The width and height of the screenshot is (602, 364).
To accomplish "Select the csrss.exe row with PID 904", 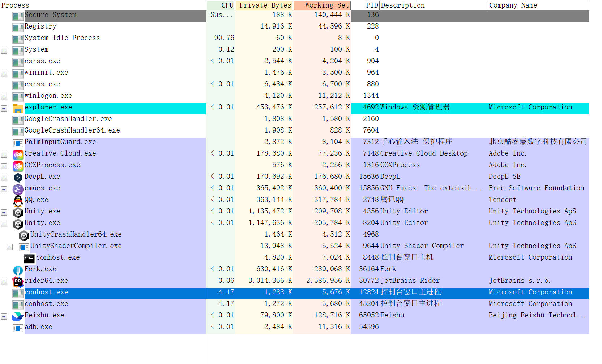I will click(x=295, y=61).
